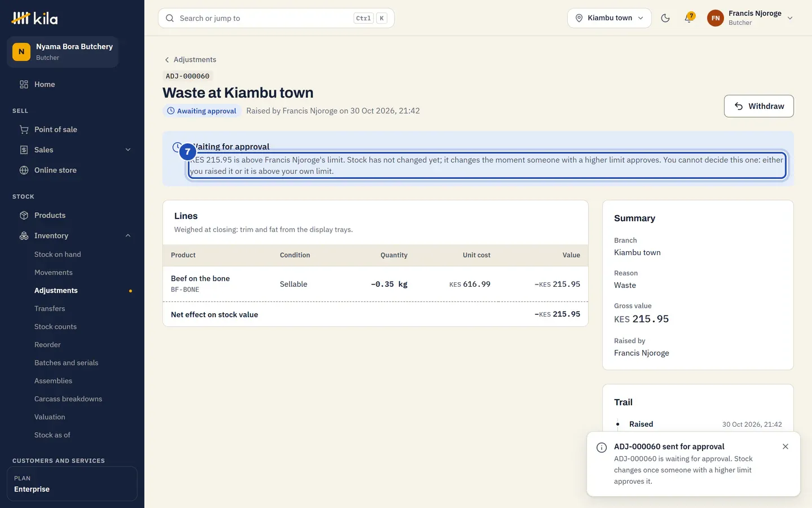Click the Enterprise plan card
Image resolution: width=812 pixels, height=508 pixels.
72,484
